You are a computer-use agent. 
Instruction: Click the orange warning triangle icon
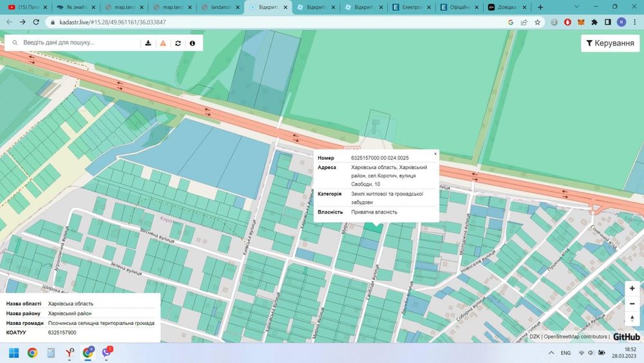[163, 43]
